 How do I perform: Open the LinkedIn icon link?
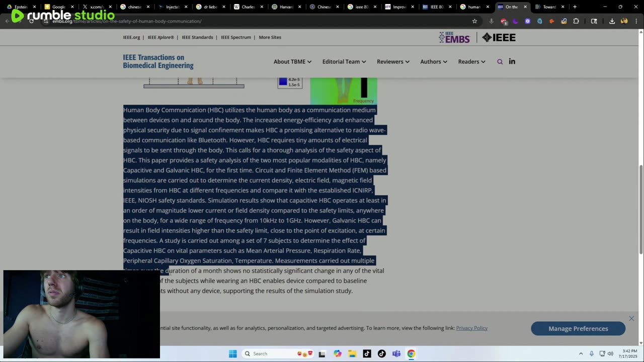(x=512, y=61)
